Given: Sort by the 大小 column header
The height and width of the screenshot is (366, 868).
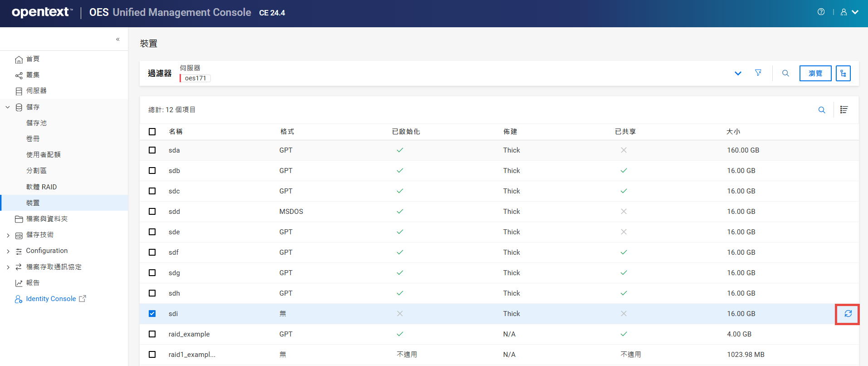Looking at the screenshot, I should (733, 132).
